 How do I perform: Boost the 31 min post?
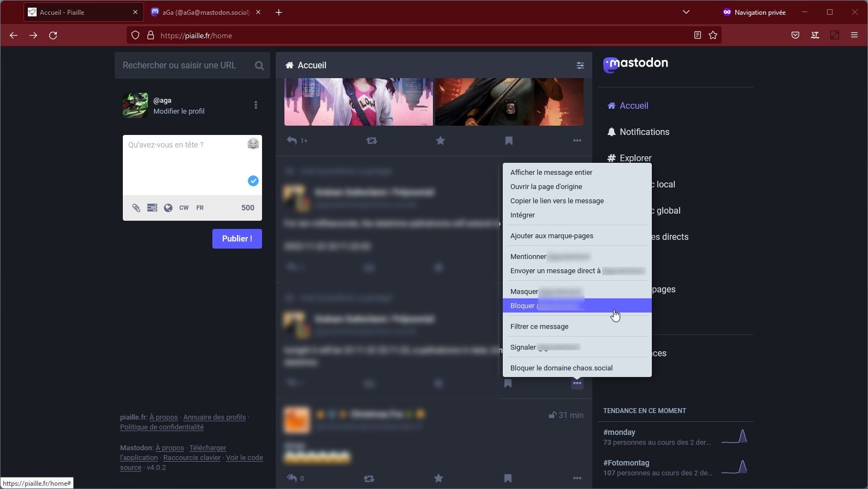click(369, 478)
